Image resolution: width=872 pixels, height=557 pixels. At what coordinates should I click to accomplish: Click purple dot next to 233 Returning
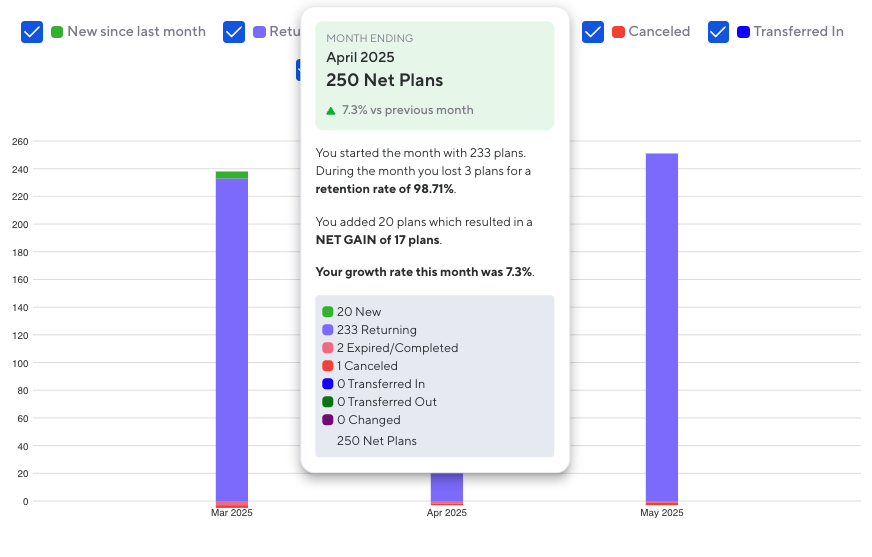328,330
